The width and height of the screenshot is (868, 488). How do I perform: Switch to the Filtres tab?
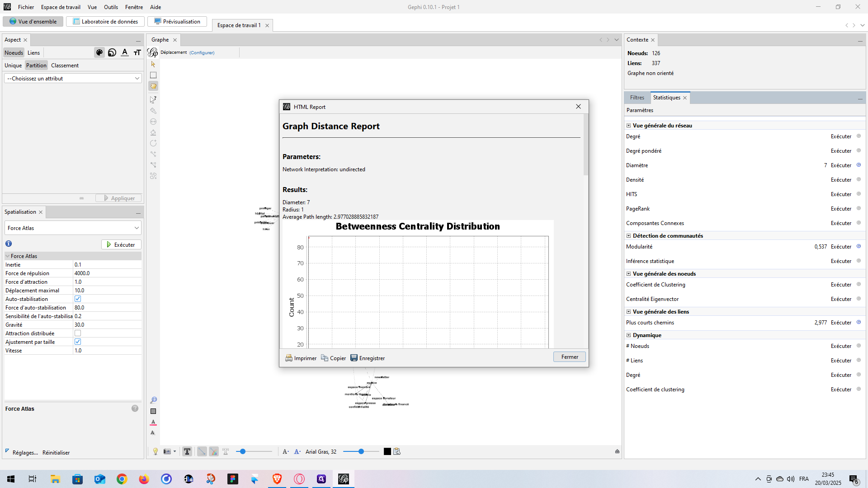pos(637,98)
